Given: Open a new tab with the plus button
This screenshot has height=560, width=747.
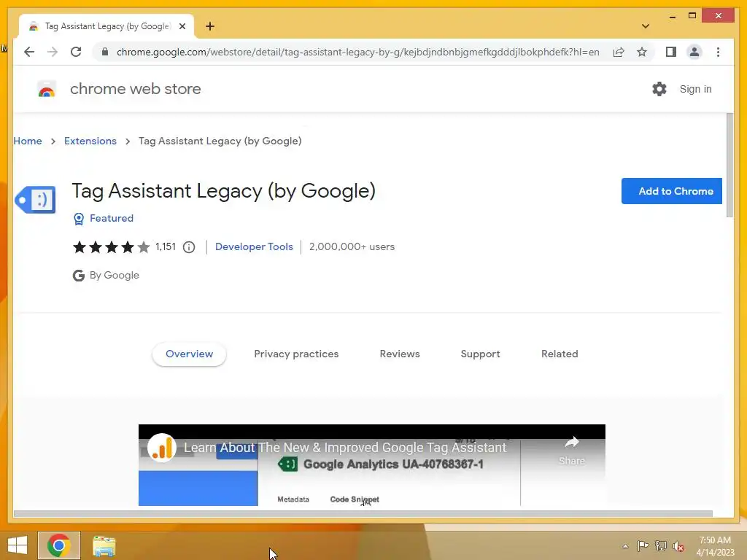Looking at the screenshot, I should click(x=209, y=26).
